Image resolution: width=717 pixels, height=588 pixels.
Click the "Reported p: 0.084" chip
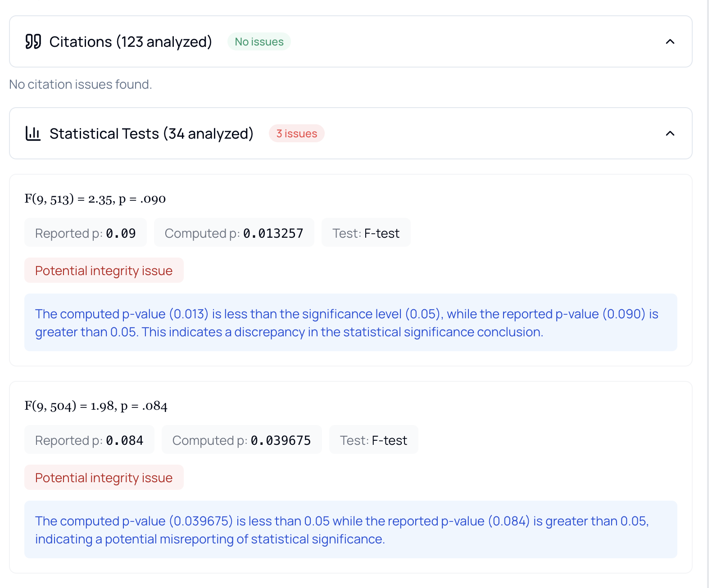coord(89,440)
